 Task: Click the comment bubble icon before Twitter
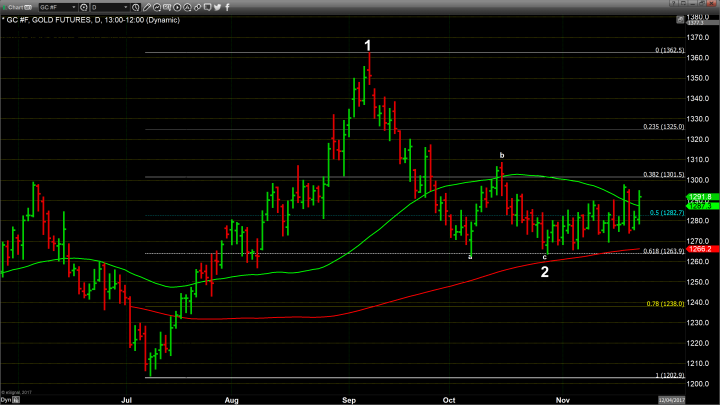[x=208, y=7]
